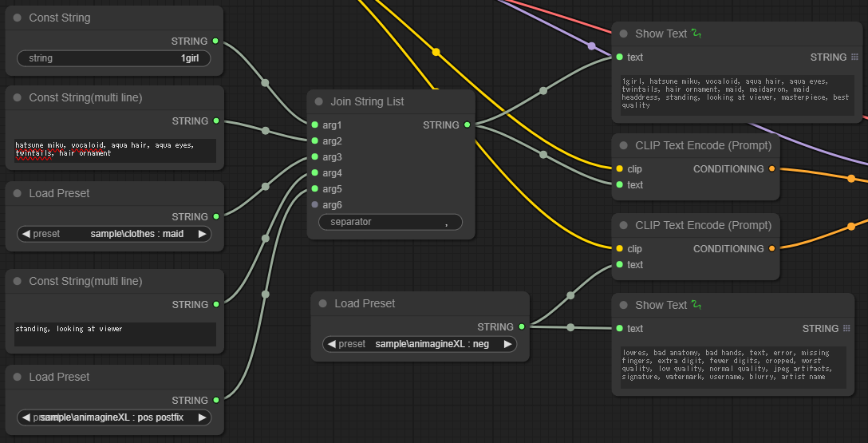Screen dimensions: 868x443
Task: Select previous preset on 'pos postfix' selector
Action: coord(26,417)
